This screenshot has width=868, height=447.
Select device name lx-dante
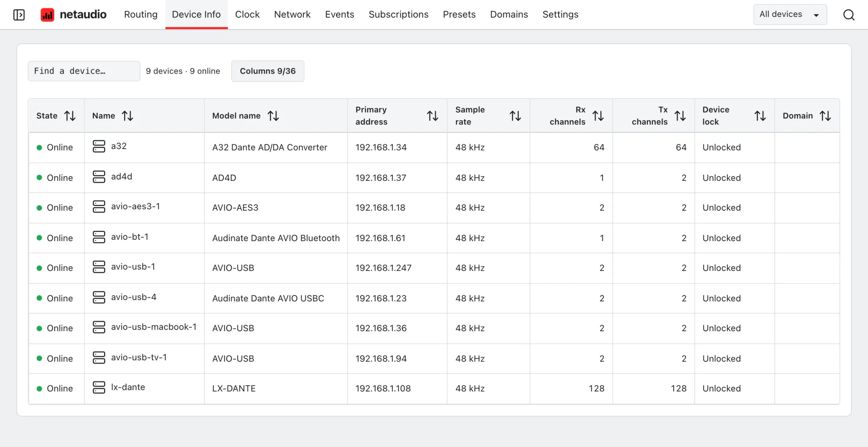[128, 387]
